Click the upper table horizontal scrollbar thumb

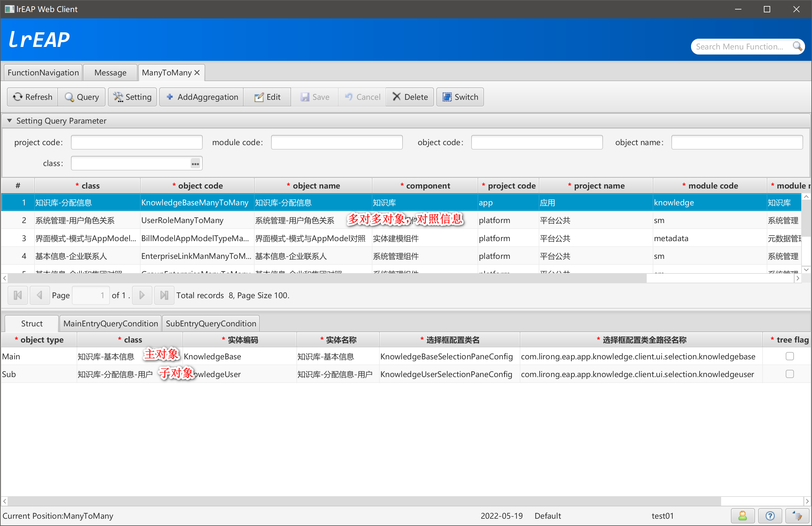[327, 278]
